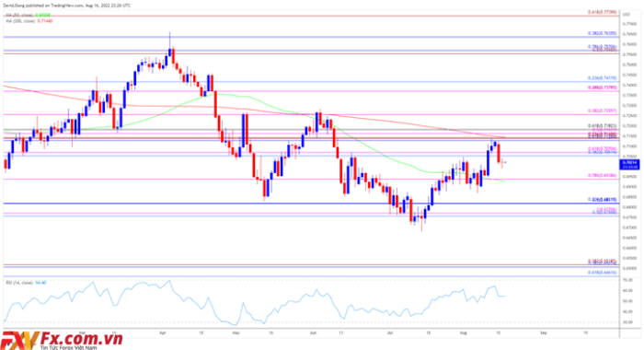Select the RSI (14, close) indicator label

[26, 283]
